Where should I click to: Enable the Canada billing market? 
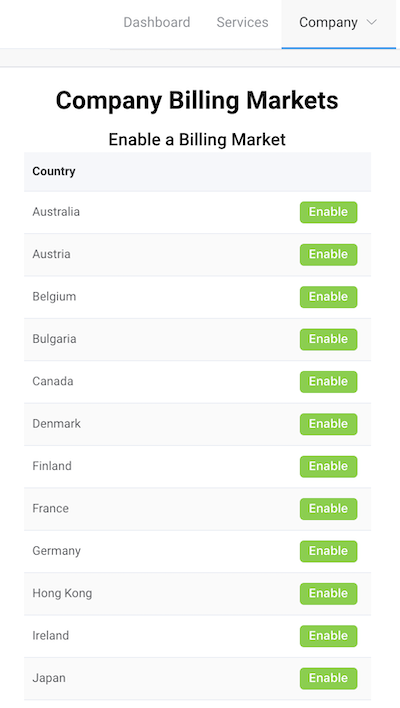pos(328,382)
